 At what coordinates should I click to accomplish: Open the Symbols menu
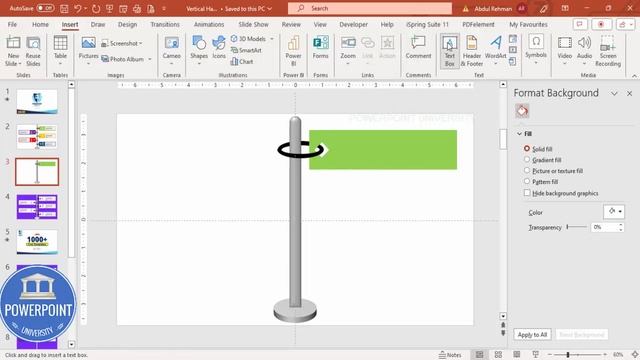point(536,49)
